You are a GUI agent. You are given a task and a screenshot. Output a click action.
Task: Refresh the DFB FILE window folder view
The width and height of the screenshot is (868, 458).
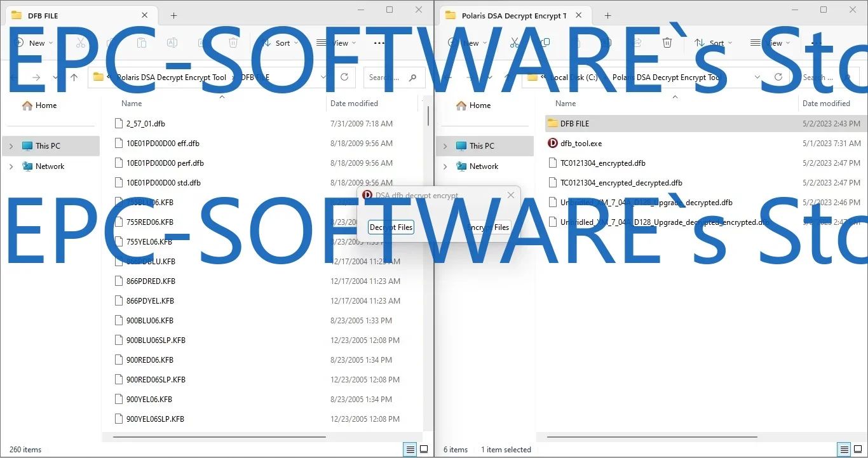pos(344,77)
